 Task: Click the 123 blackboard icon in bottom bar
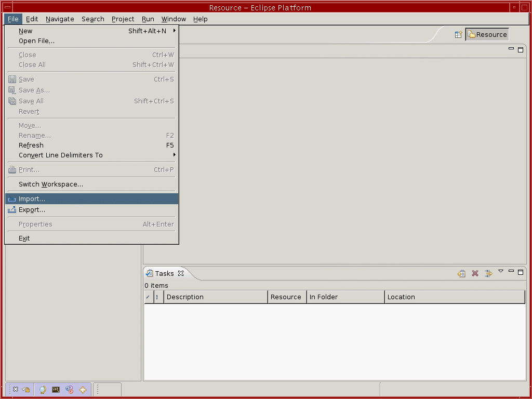(56, 389)
